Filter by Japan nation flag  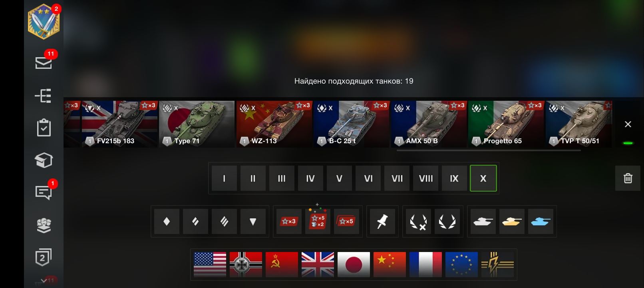[x=354, y=264]
